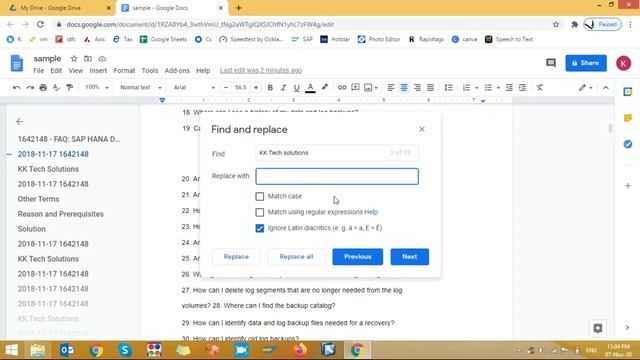Expand bulleted list options arrow
This screenshot has height=360, width=640.
pos(498,88)
